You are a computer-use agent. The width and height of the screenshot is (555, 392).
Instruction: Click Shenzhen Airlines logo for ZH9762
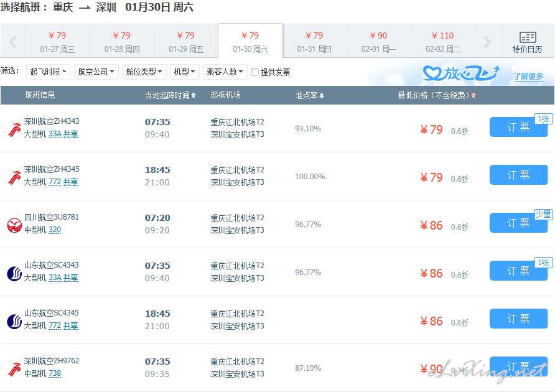point(14,370)
